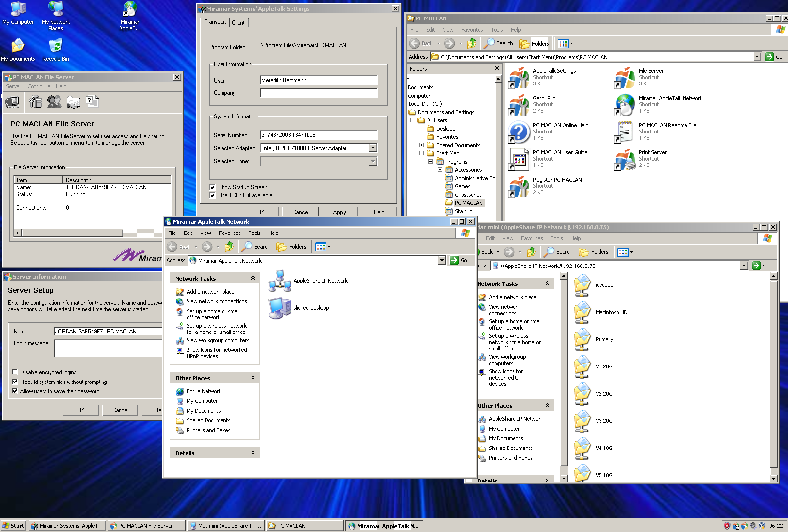Viewport: 788px width, 532px height.
Task: Click the Serial Number field
Action: click(x=319, y=135)
